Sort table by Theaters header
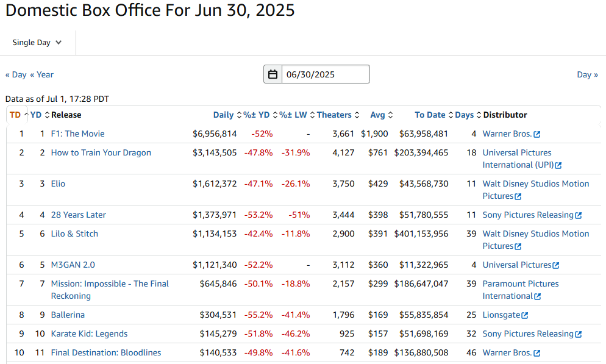Viewport: 606px width, 364px height. coord(334,115)
